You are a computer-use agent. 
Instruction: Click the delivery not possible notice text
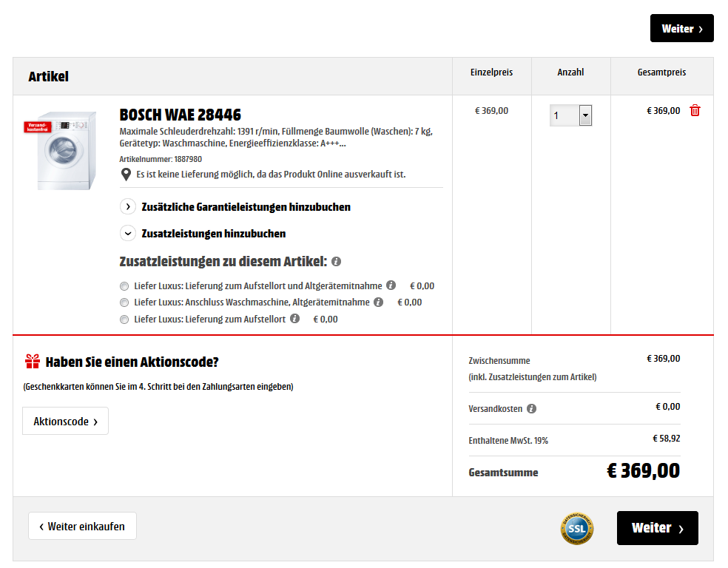point(271,175)
